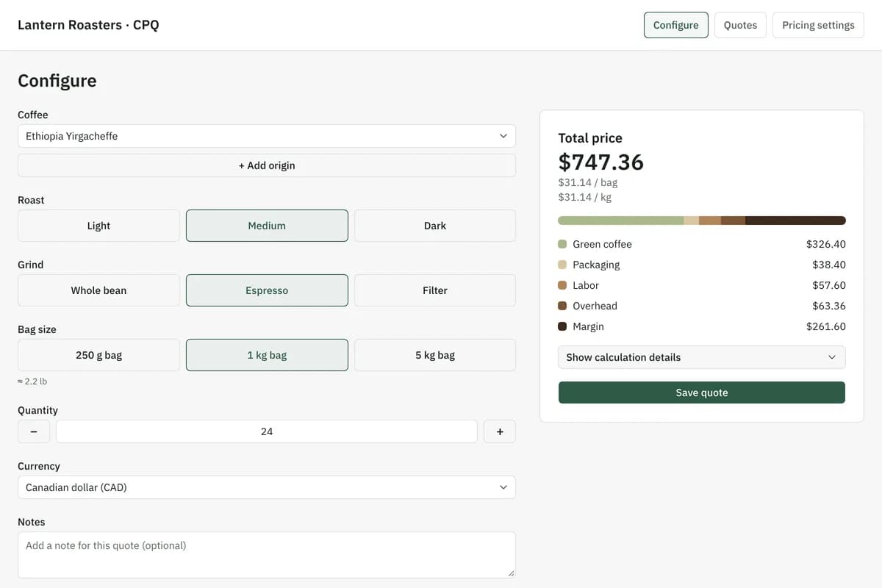Click the Overhead legend swatch
This screenshot has width=882, height=588.
[x=562, y=306]
